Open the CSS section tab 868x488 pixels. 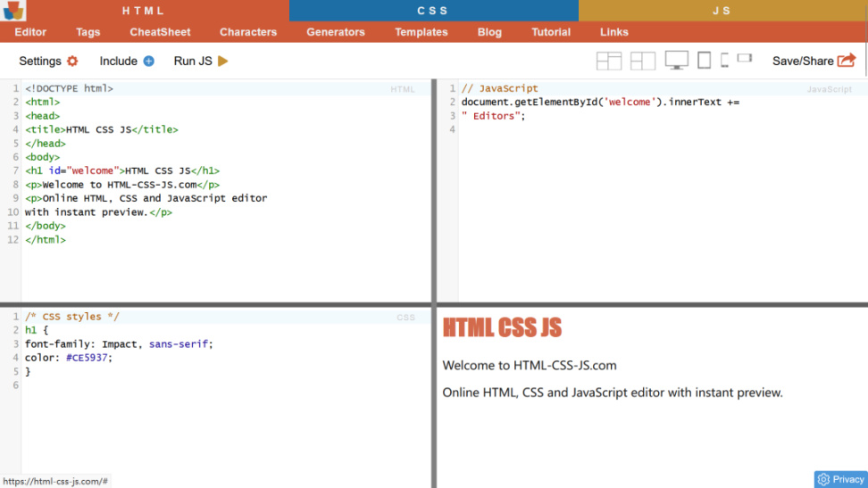pyautogui.click(x=433, y=11)
